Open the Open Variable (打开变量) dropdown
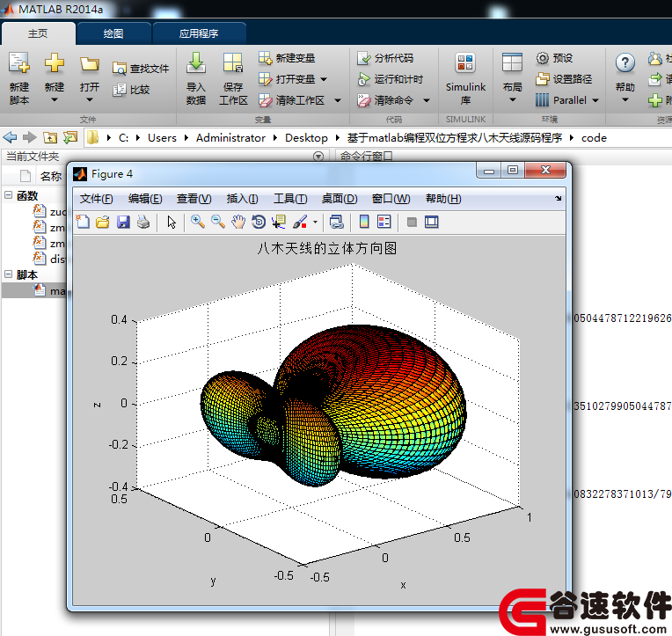This screenshot has height=636, width=672. tap(324, 79)
